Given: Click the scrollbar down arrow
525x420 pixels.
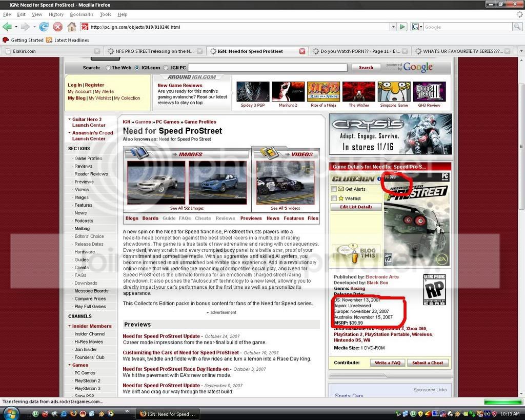Looking at the screenshot, I should coord(521,394).
